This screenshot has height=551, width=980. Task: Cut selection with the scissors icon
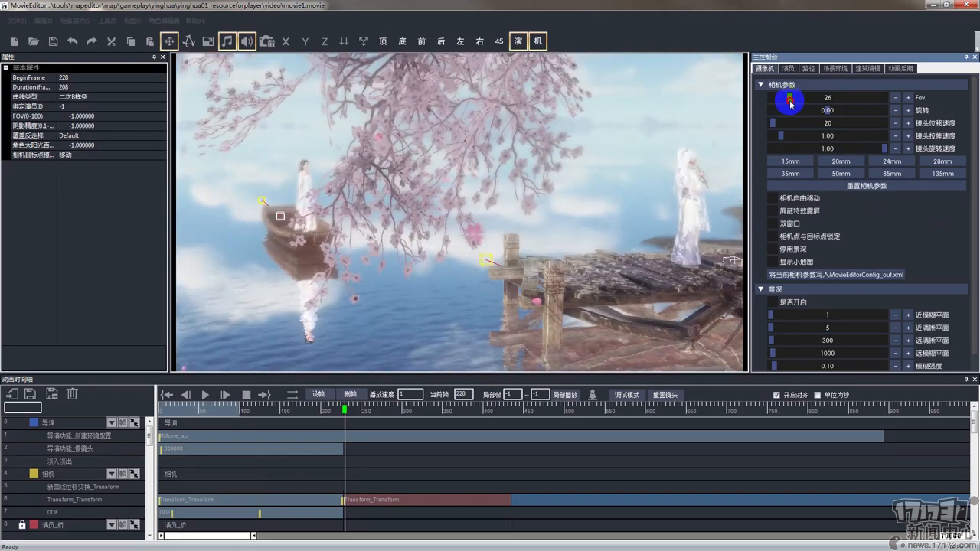click(x=111, y=41)
